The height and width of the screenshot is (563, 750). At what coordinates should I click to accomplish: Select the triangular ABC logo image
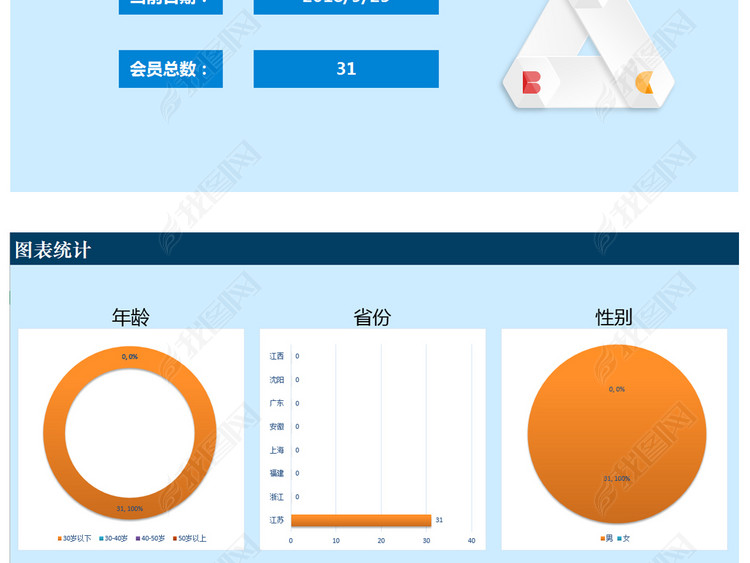pos(588,54)
